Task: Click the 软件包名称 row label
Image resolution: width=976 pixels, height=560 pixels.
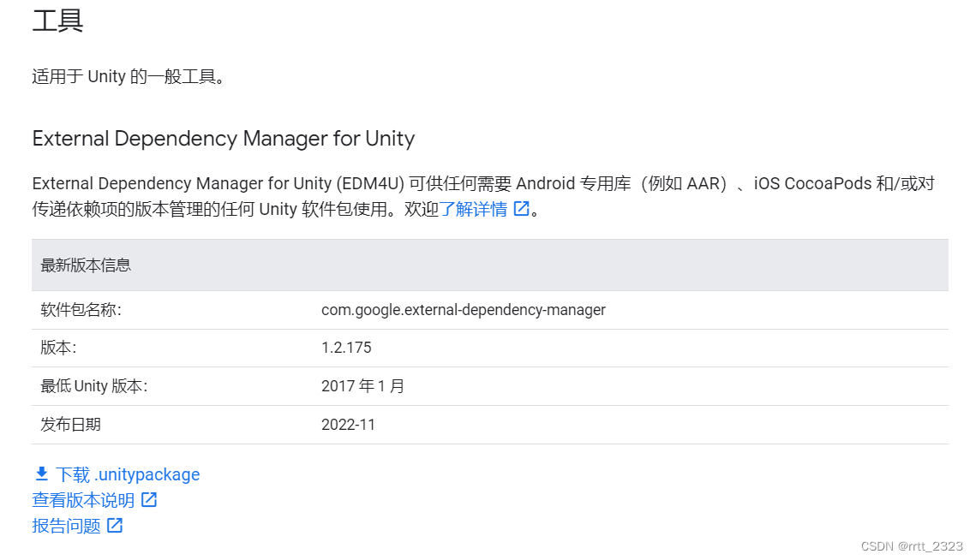Action: click(x=81, y=310)
